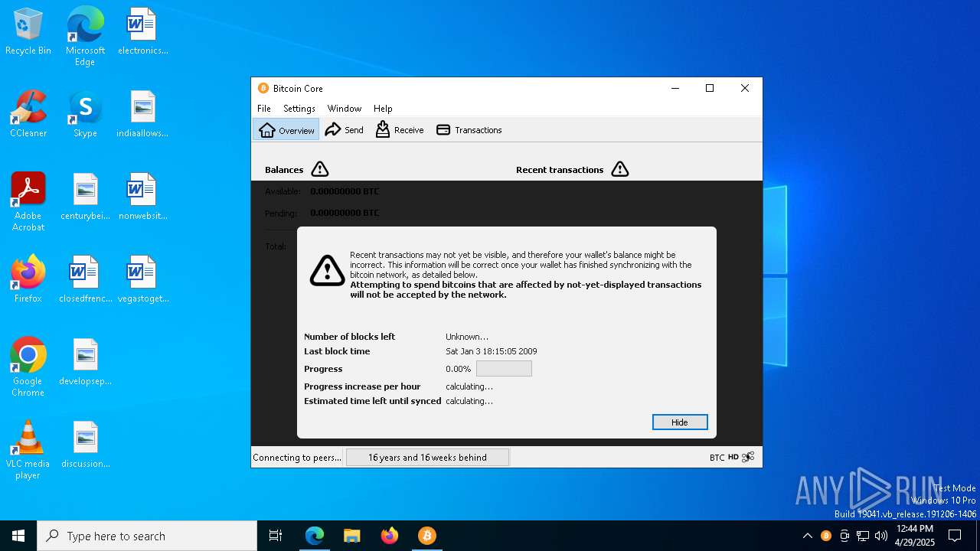
Task: Select the discussion image file
Action: coord(85,445)
